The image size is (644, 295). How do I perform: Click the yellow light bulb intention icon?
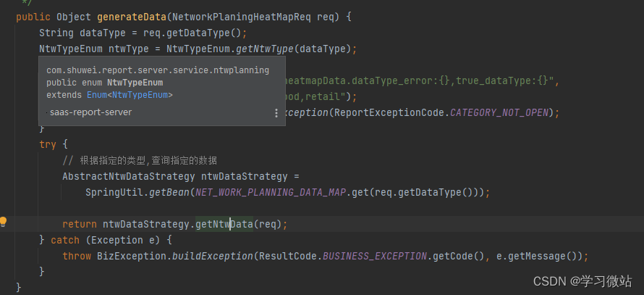click(4, 223)
